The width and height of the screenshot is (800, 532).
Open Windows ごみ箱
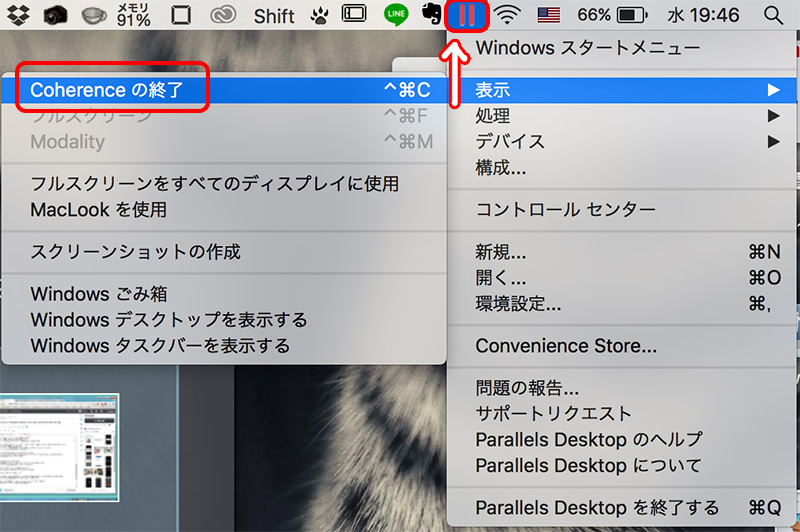click(x=224, y=294)
